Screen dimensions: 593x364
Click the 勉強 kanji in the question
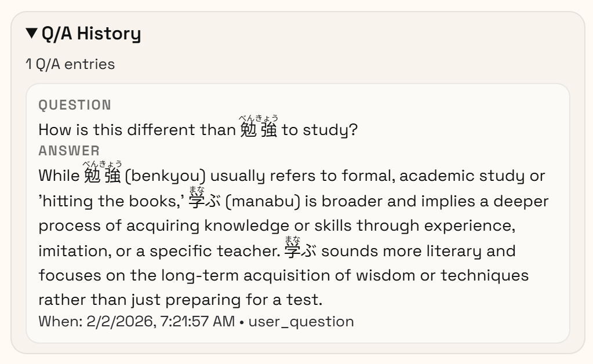click(x=259, y=130)
